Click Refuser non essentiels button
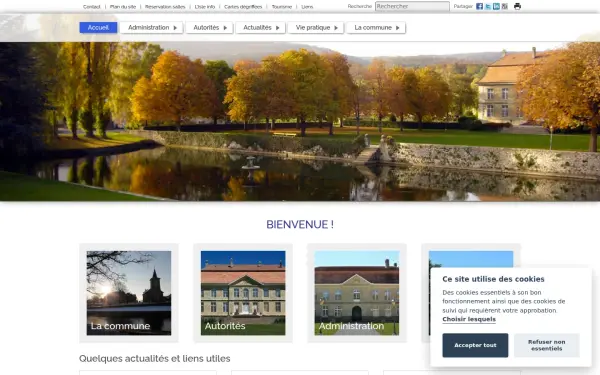 coord(547,345)
